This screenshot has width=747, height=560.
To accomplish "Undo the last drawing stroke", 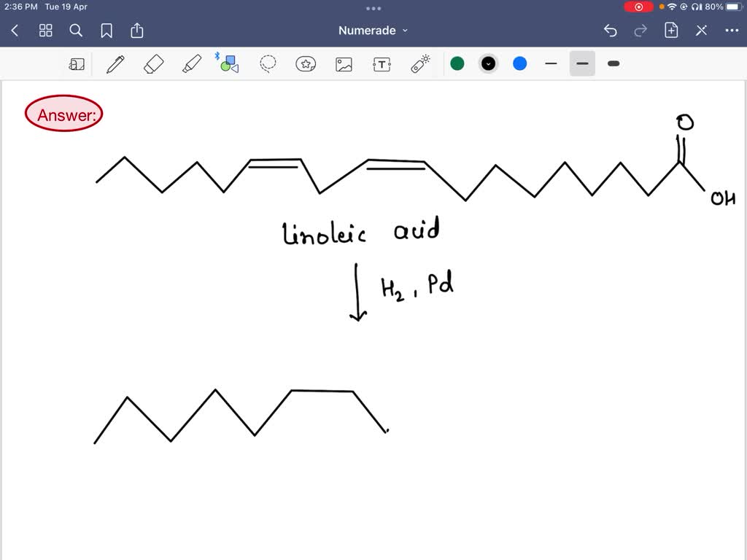I will coord(611,31).
